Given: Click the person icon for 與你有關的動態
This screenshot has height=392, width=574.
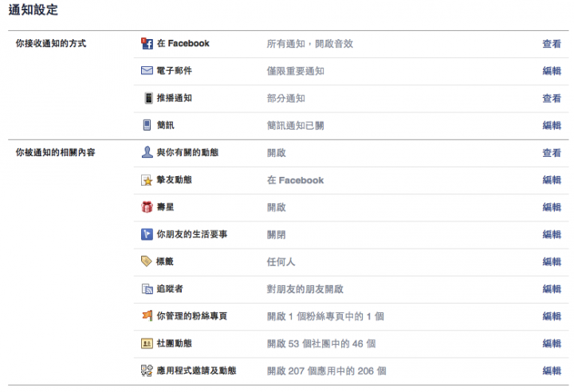Looking at the screenshot, I should 147,152.
